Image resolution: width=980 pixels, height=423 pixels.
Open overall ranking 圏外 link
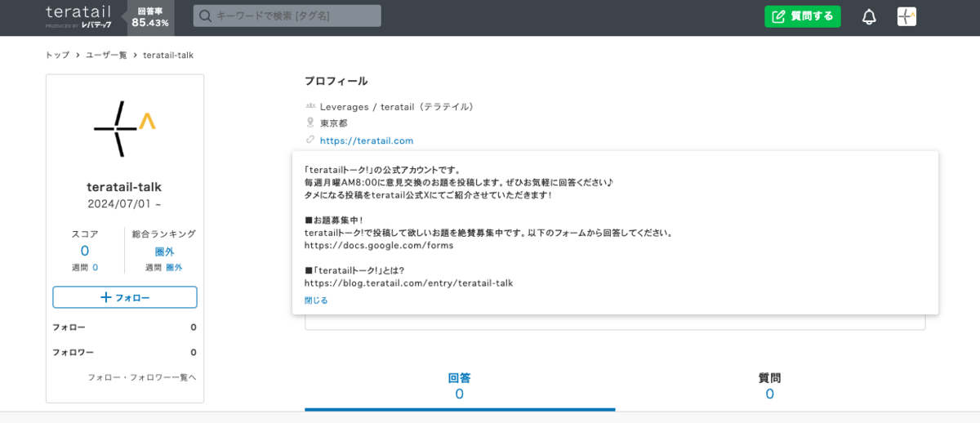click(x=164, y=252)
